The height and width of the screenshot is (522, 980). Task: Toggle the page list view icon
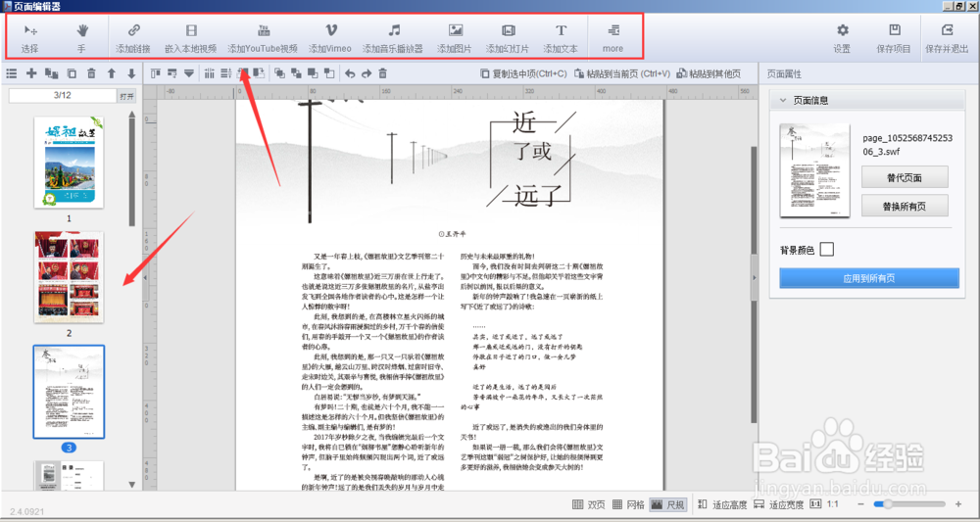[x=11, y=73]
